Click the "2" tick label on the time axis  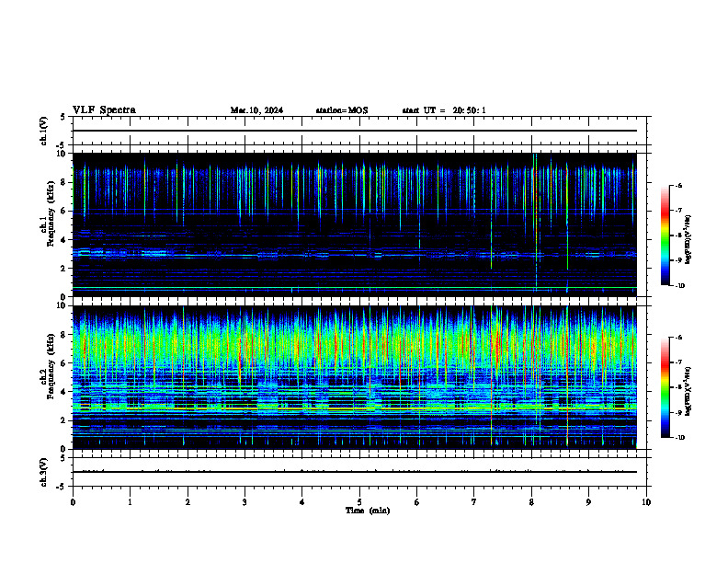pyautogui.click(x=188, y=502)
